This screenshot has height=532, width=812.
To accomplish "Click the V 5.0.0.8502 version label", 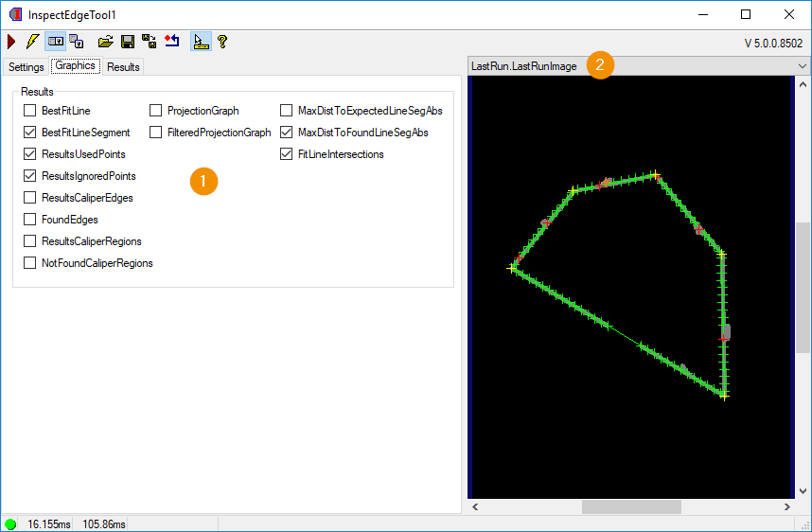I will click(x=773, y=43).
